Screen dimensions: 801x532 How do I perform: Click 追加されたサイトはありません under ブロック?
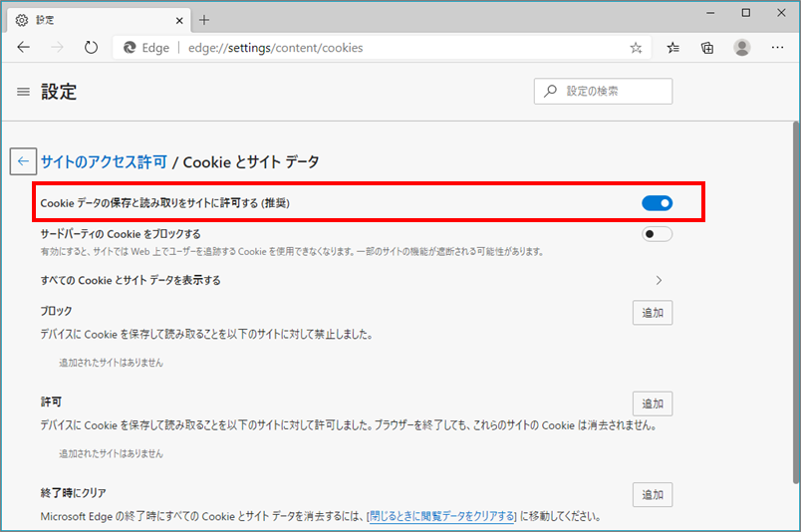coord(111,363)
